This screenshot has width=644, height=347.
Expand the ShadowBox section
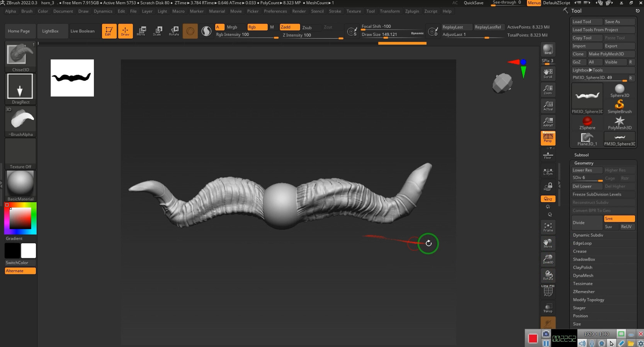pos(584,259)
